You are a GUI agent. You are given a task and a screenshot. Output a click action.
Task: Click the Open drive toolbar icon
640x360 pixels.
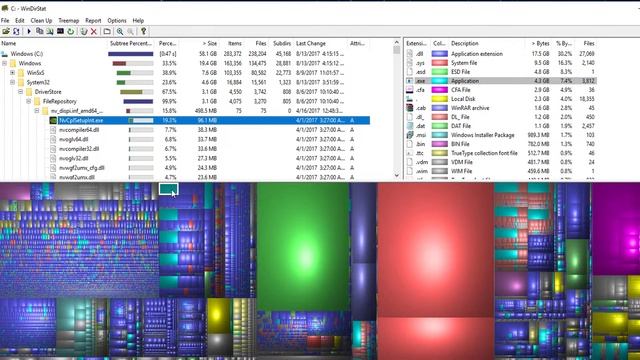6,31
